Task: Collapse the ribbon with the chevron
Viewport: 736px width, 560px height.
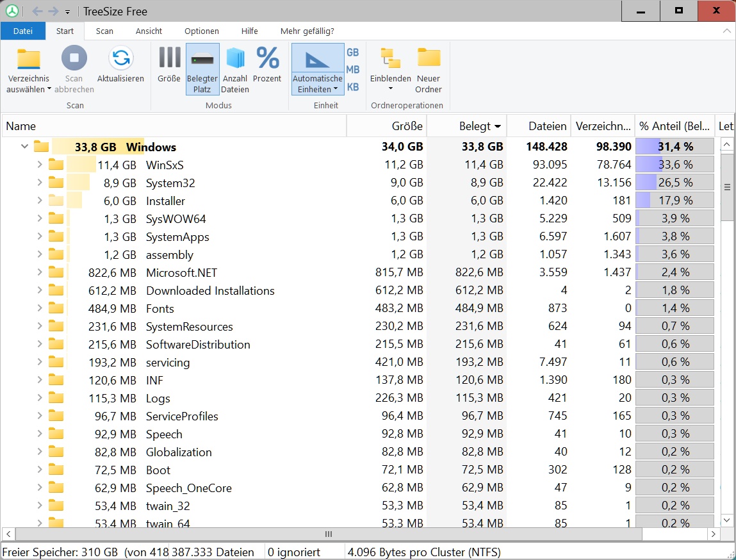Action: (x=726, y=31)
